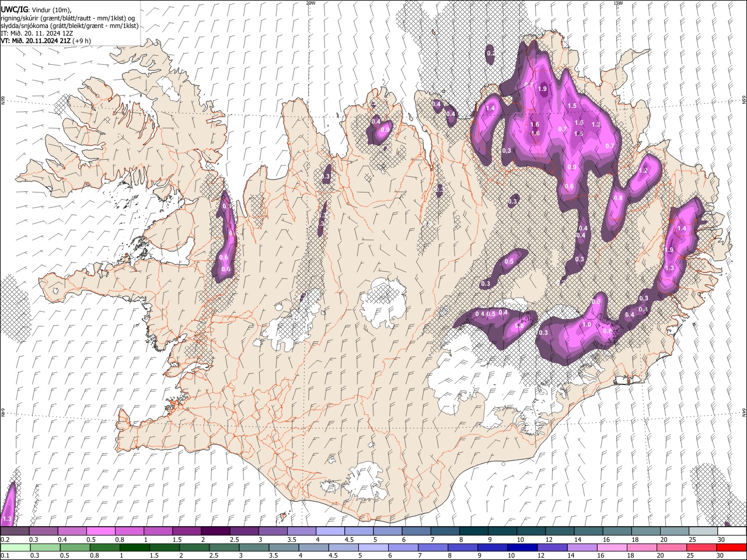Select the slate blue 6 snow scale swatch

coord(416,531)
